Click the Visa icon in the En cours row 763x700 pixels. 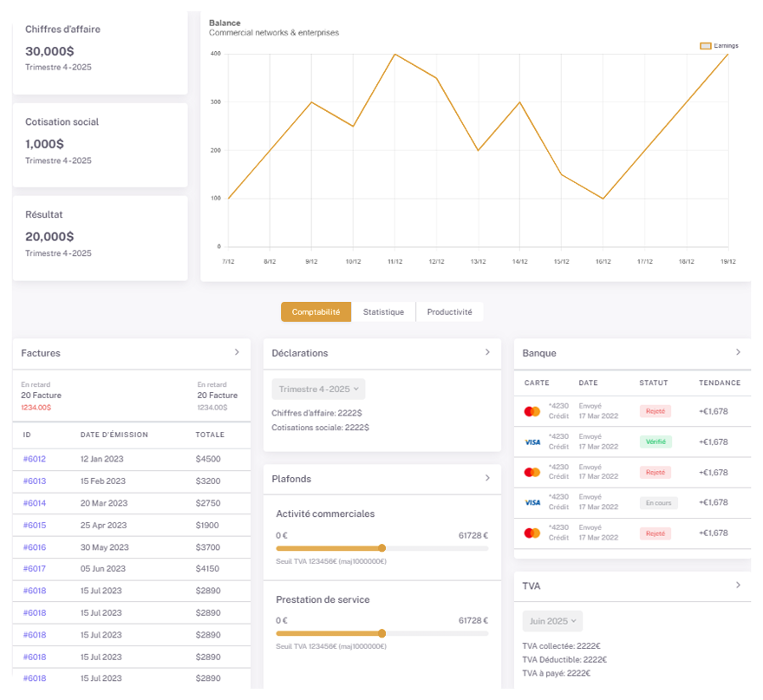[532, 502]
